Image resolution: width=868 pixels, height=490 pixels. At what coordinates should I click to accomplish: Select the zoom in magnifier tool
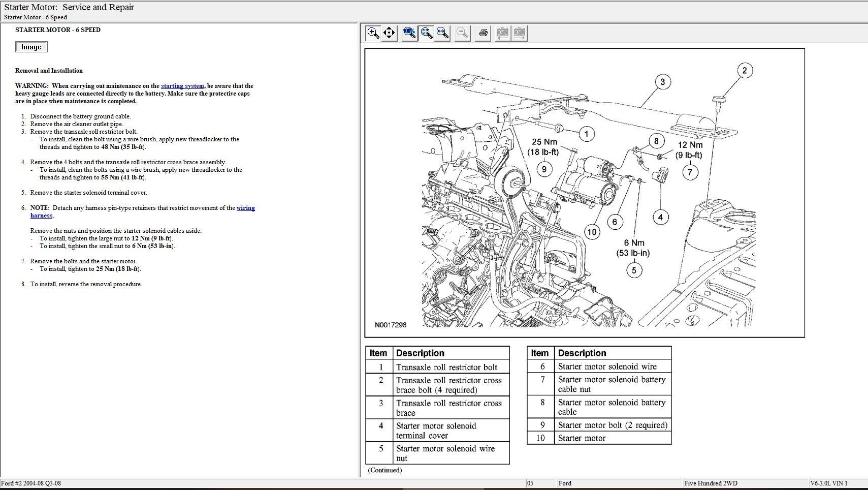373,33
